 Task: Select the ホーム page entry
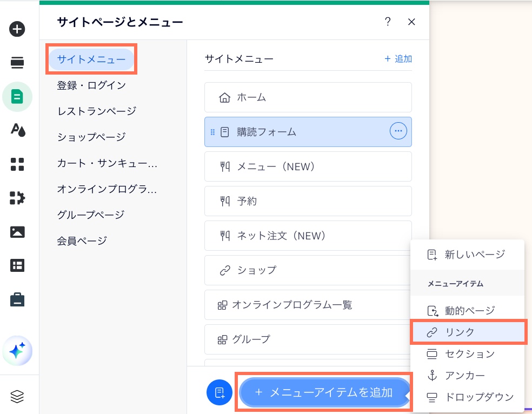tap(308, 97)
